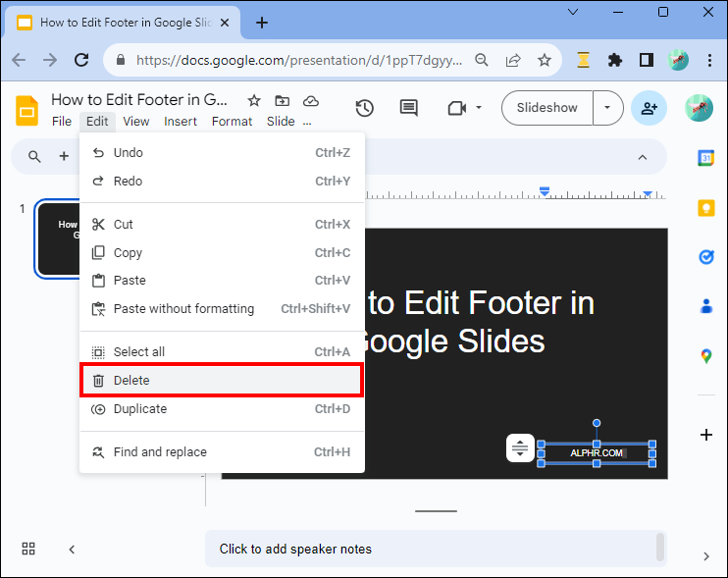Toggle the grid view button
Image resolution: width=728 pixels, height=578 pixels.
tap(28, 549)
